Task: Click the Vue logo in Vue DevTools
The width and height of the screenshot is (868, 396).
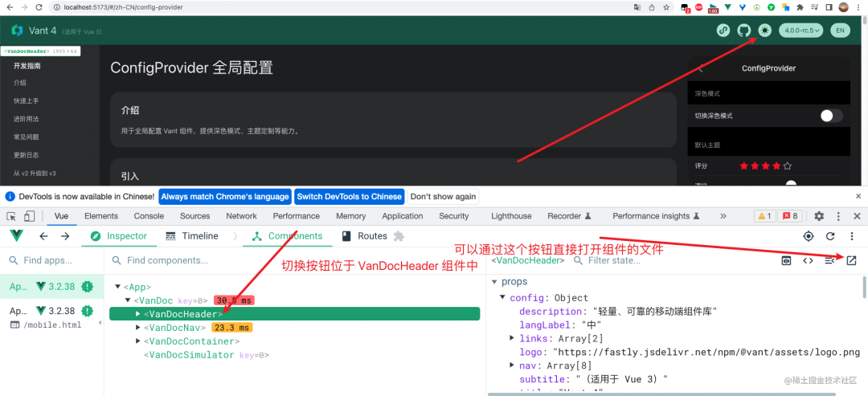Action: [x=17, y=236]
